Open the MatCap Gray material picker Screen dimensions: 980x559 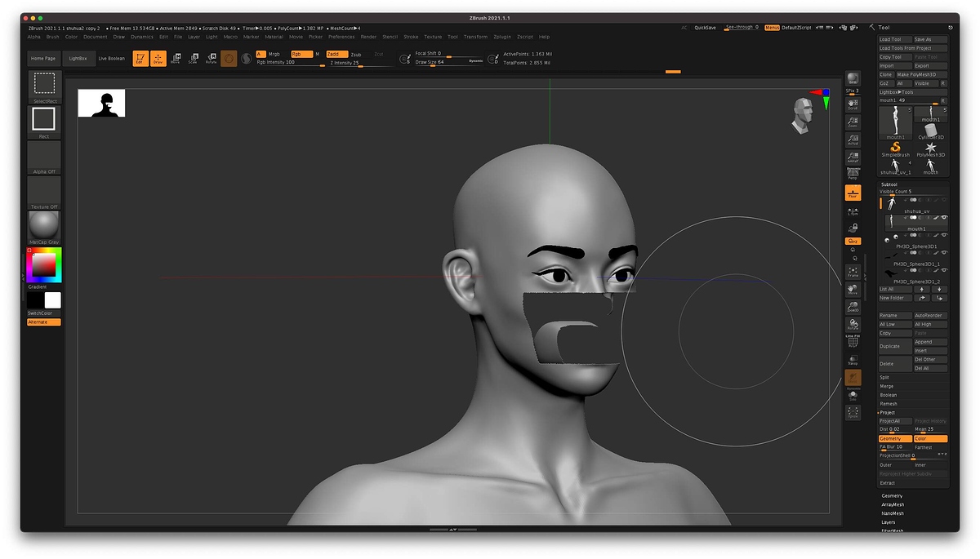(44, 228)
